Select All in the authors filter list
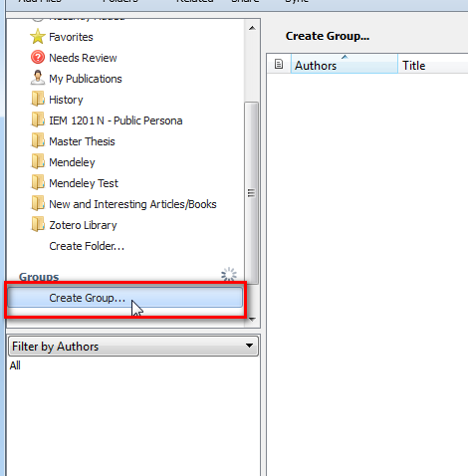 click(15, 365)
